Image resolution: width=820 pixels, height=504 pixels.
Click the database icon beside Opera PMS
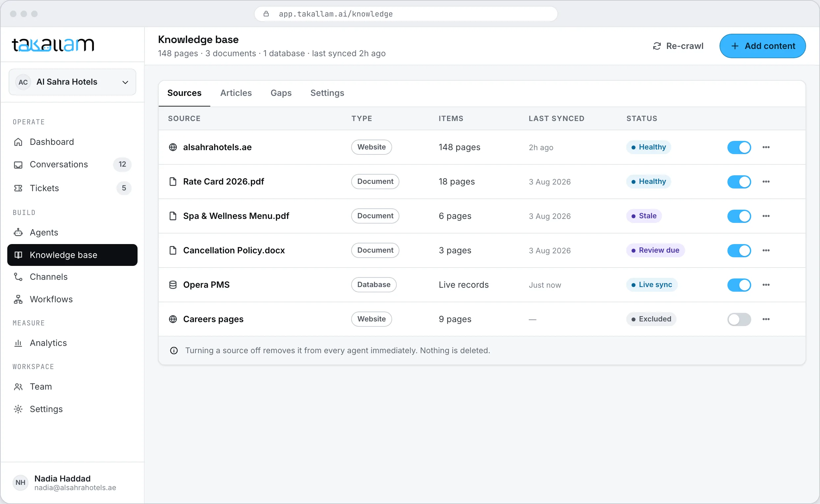click(x=173, y=284)
